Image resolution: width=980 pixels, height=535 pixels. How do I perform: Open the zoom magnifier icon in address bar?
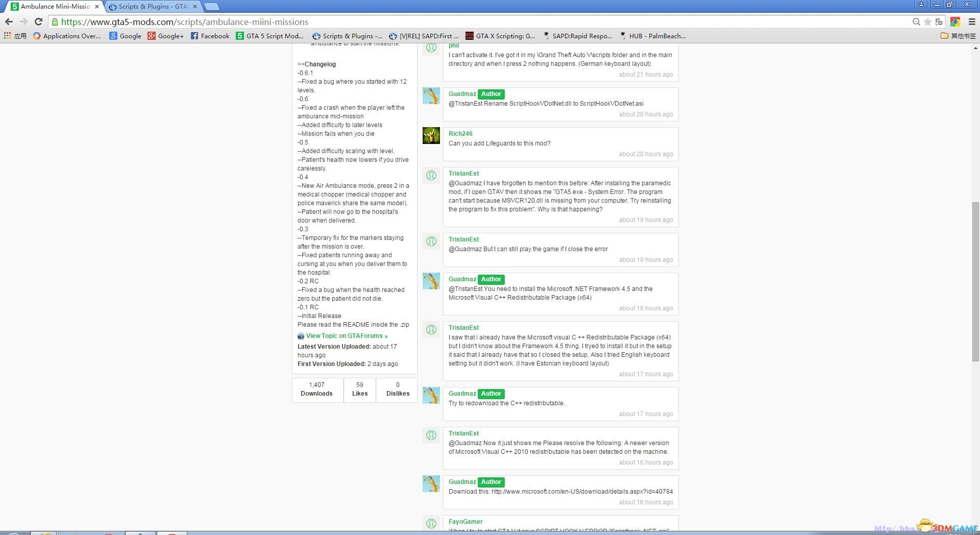tap(916, 21)
